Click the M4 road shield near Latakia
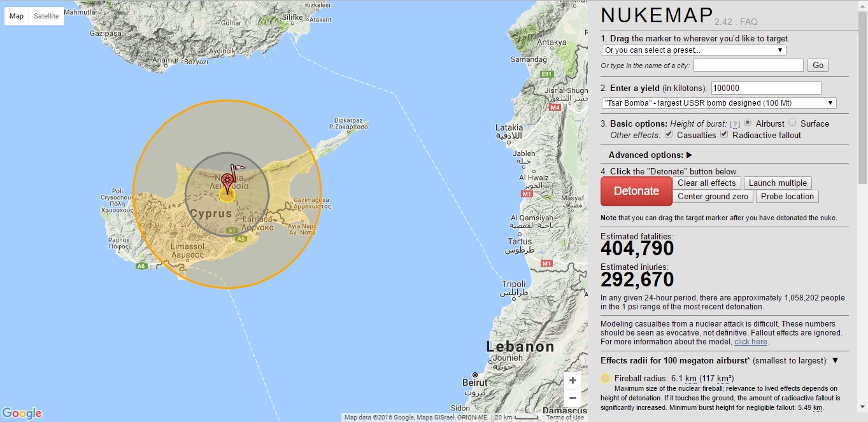 pyautogui.click(x=555, y=108)
